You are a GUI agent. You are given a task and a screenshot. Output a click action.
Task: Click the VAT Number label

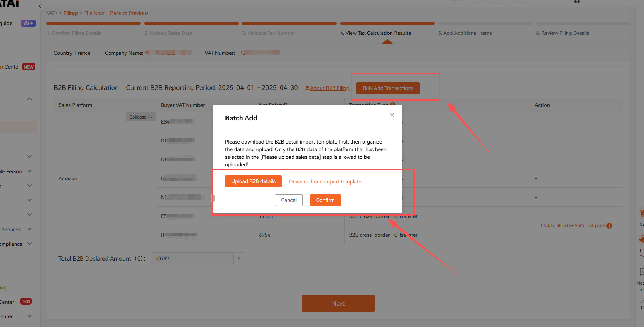pos(220,53)
